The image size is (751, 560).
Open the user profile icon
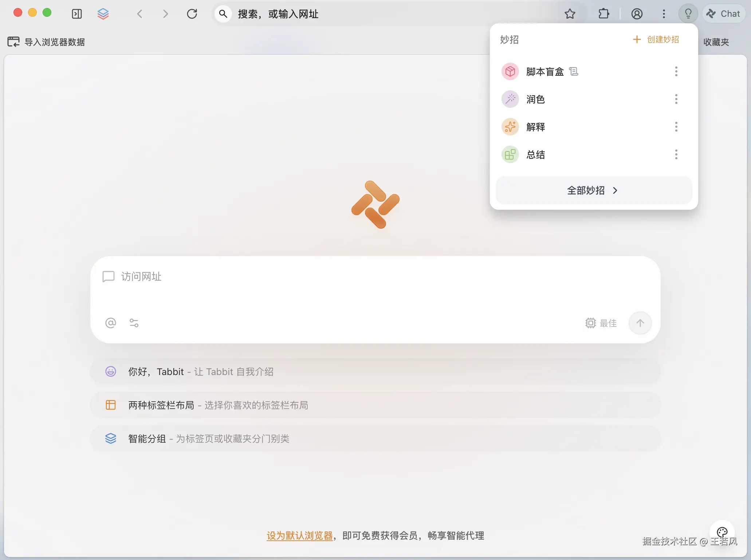637,14
